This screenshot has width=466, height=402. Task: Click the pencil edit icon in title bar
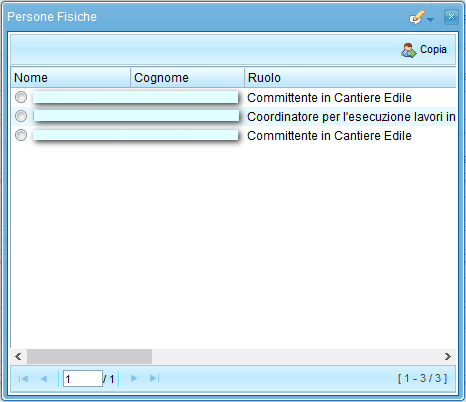417,17
